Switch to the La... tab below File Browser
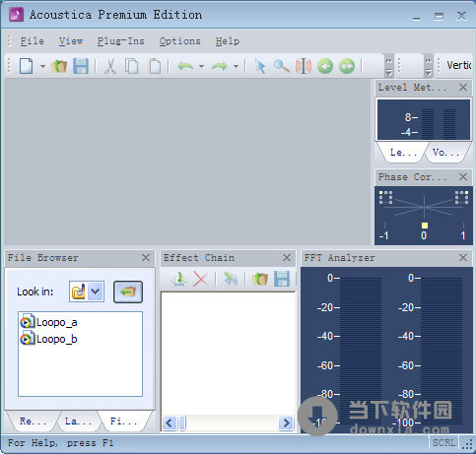 (x=78, y=422)
